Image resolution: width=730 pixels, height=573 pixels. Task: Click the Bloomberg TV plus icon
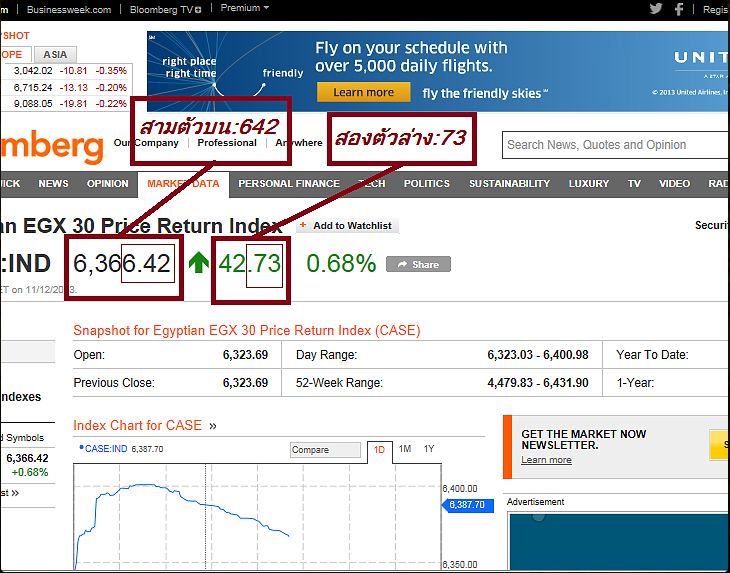point(198,10)
